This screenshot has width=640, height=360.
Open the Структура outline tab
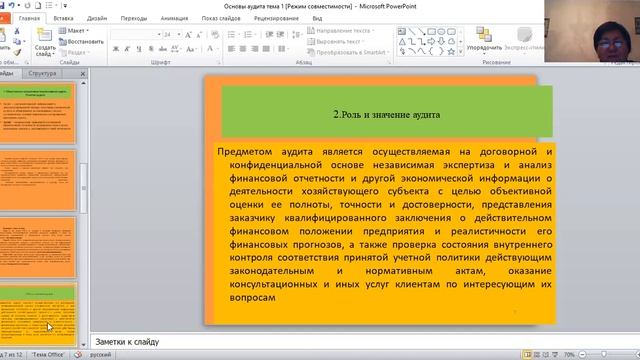tap(42, 73)
